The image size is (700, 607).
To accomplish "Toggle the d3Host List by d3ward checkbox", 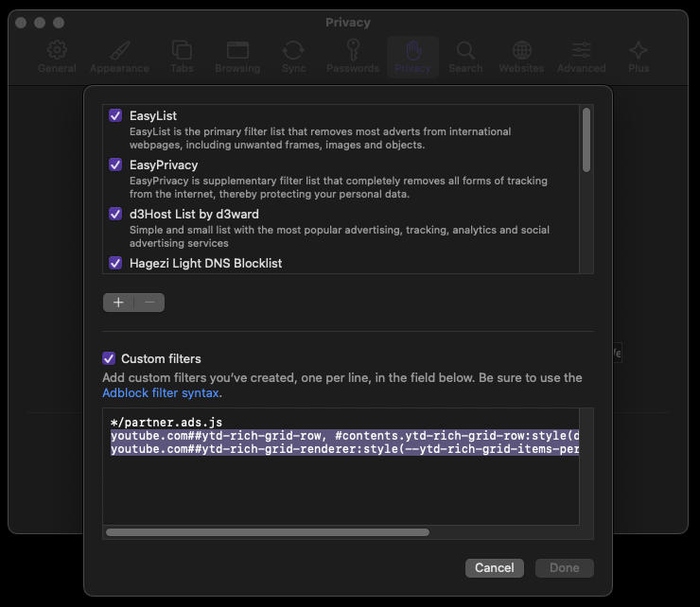I will coord(115,214).
